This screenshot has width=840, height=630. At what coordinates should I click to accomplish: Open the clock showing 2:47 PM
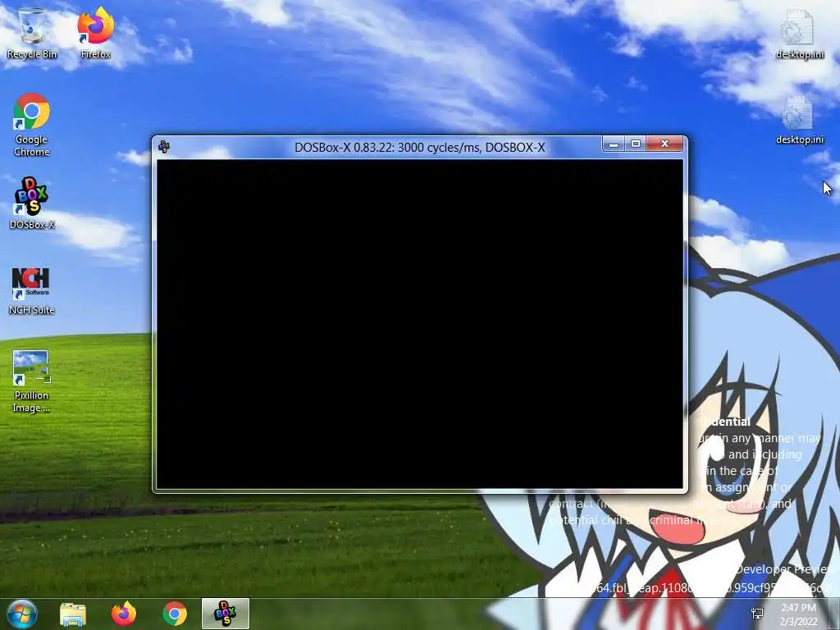point(799,614)
